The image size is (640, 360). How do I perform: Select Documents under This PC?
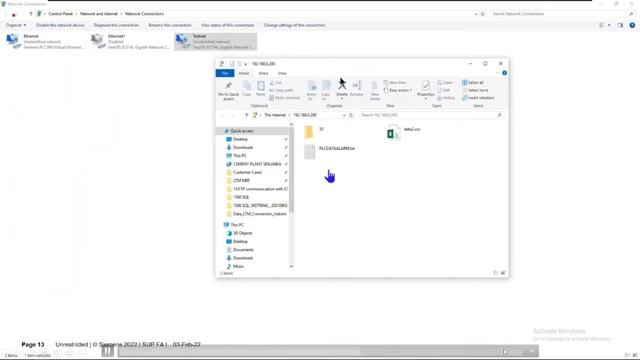[x=243, y=250]
